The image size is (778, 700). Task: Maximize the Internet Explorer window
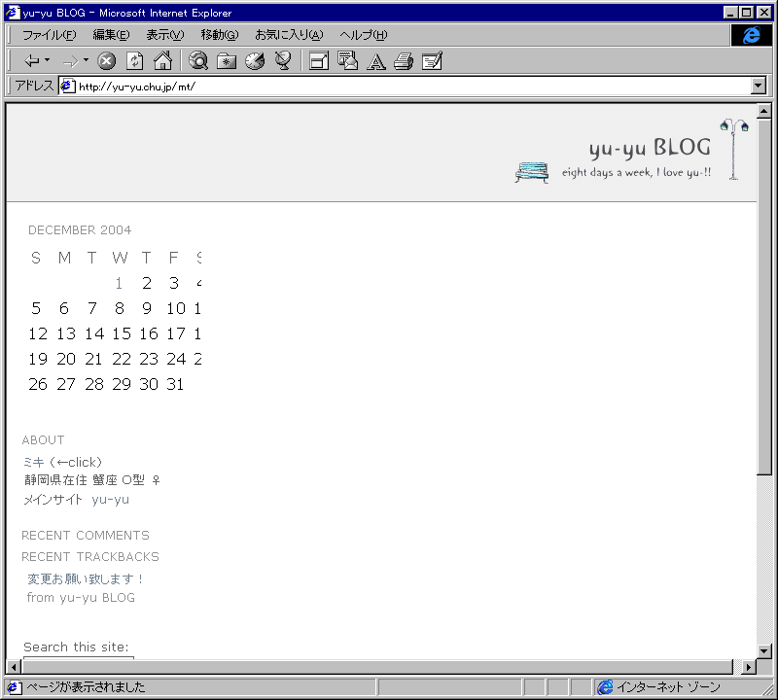(x=746, y=13)
